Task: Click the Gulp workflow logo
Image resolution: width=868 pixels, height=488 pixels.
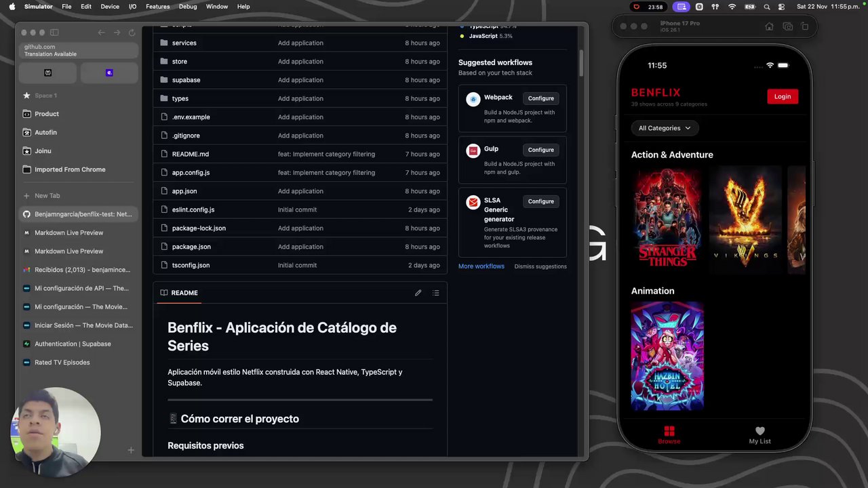Action: pos(473,151)
